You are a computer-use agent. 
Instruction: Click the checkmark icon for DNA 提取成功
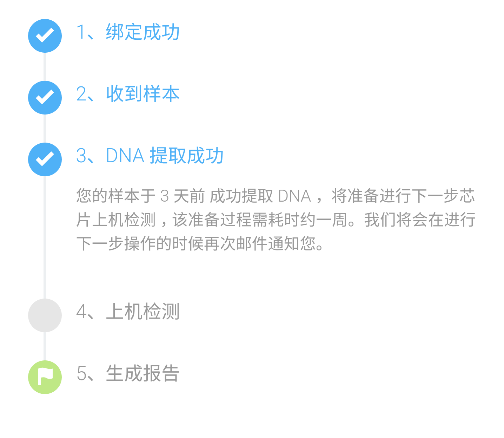(x=45, y=159)
